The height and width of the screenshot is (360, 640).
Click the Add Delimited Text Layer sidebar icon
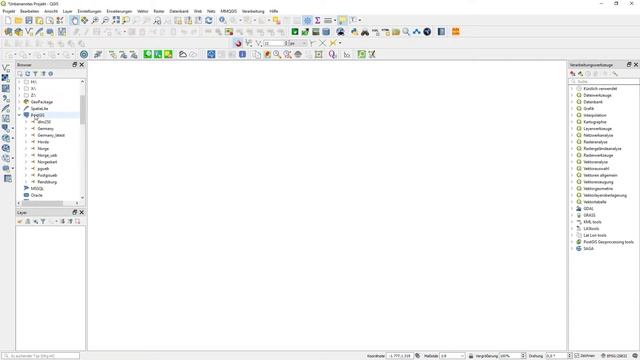click(6, 98)
